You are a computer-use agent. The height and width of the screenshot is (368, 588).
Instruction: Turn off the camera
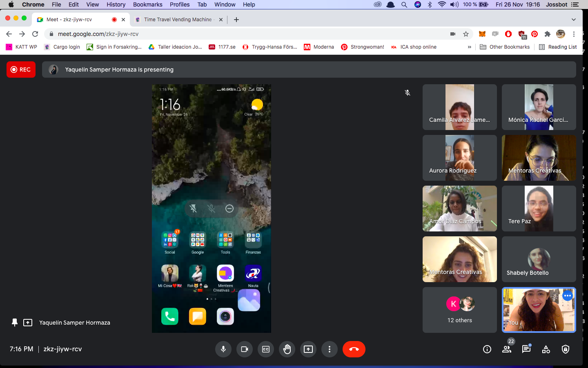tap(245, 349)
